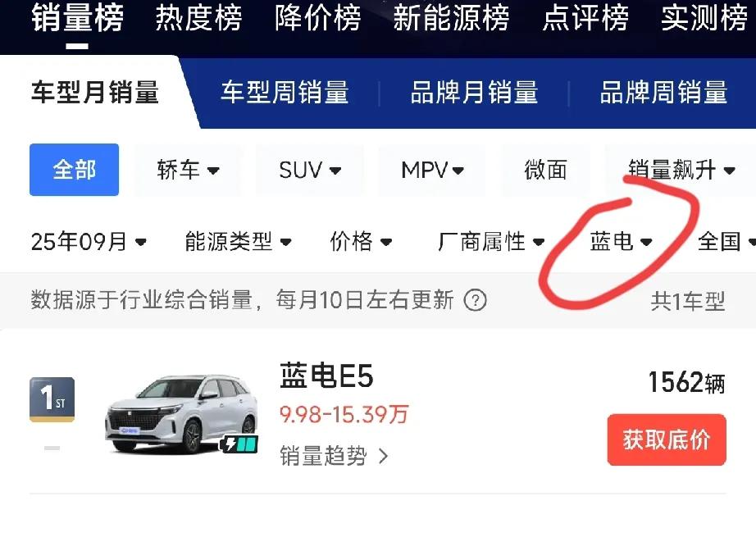Switch to the 品牌月销量 tab
The image size is (756, 551).
(474, 92)
